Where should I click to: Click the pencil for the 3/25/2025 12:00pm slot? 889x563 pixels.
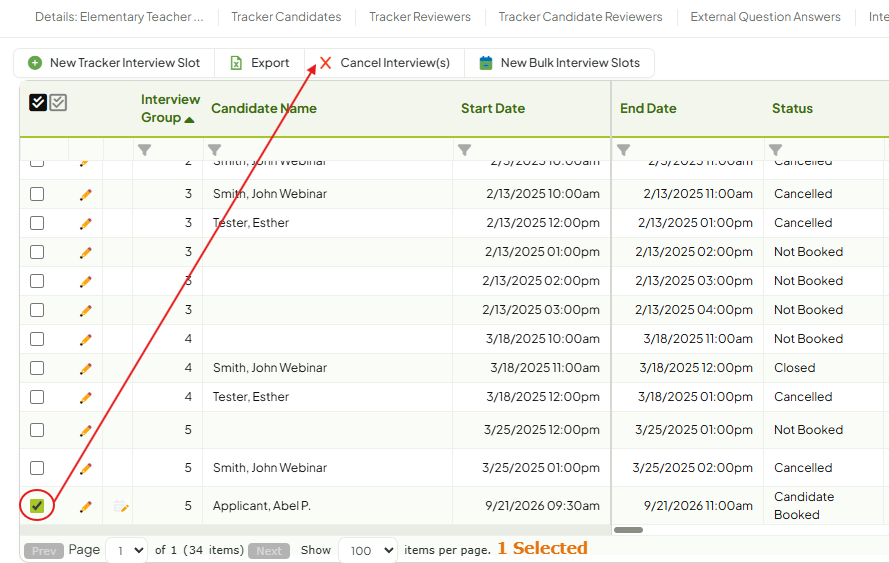(x=86, y=430)
